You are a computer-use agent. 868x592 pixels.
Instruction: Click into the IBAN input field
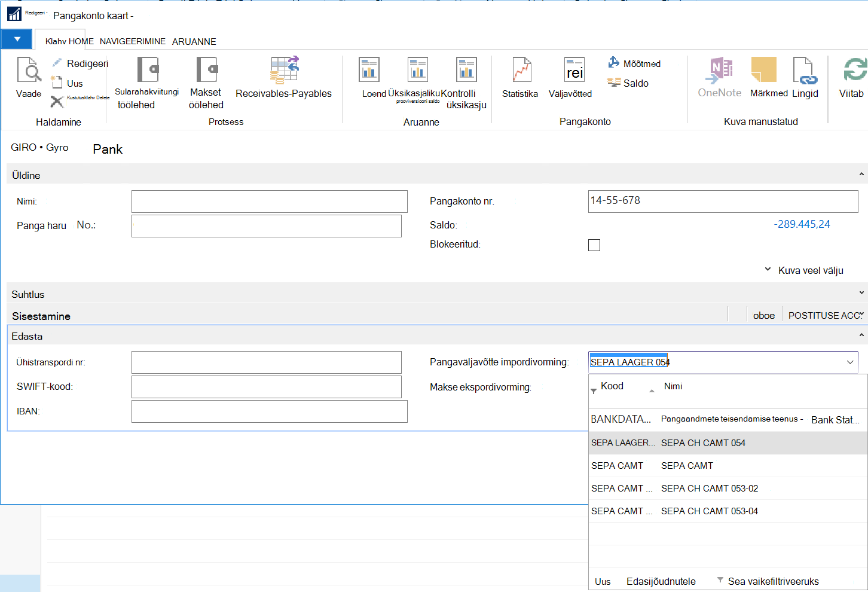[x=270, y=411]
